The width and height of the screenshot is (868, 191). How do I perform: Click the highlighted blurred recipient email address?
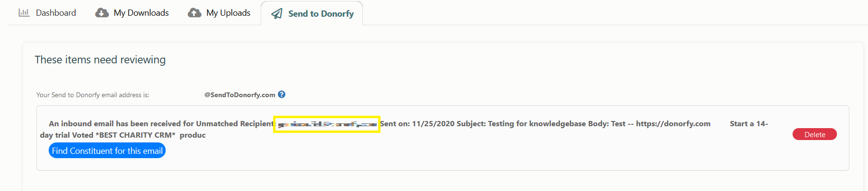pos(327,124)
